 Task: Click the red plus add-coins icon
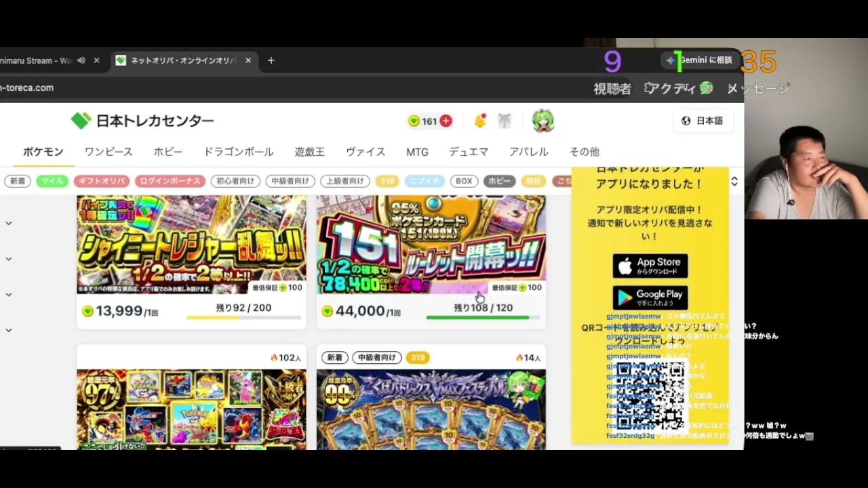446,121
